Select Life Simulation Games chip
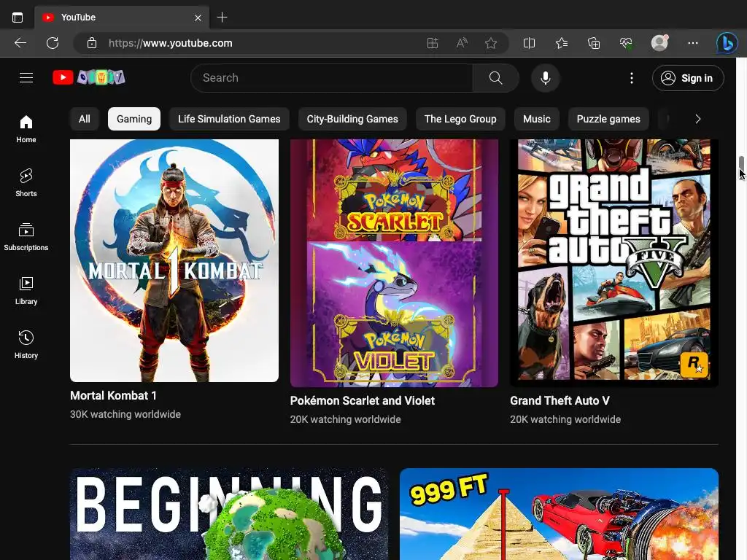The width and height of the screenshot is (747, 560). coord(229,119)
